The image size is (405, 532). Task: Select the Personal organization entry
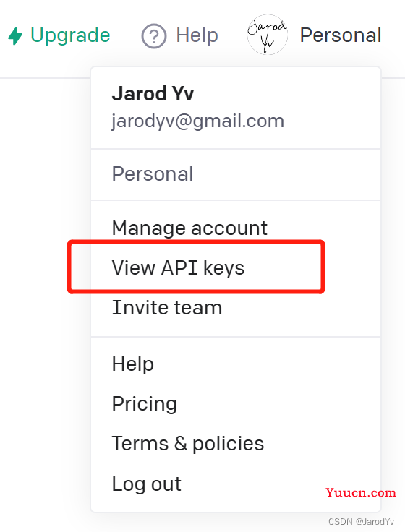pyautogui.click(x=236, y=174)
